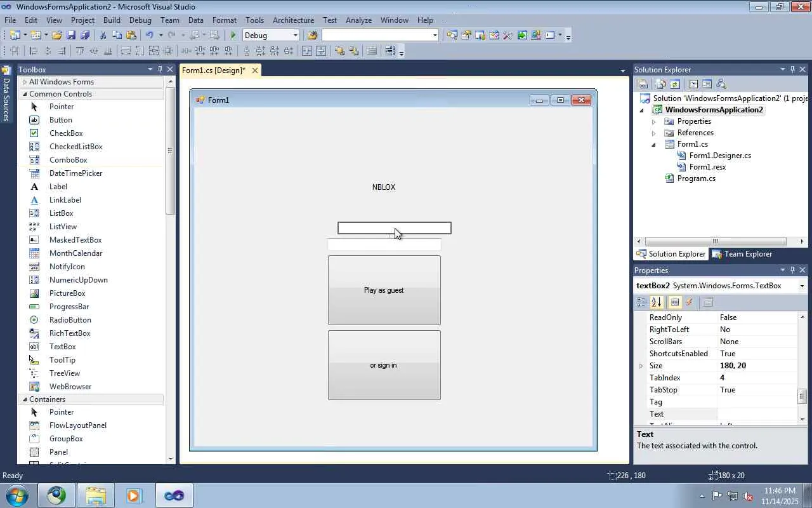This screenshot has width=812, height=508.
Task: Click the Play as guest button
Action: coord(384,290)
